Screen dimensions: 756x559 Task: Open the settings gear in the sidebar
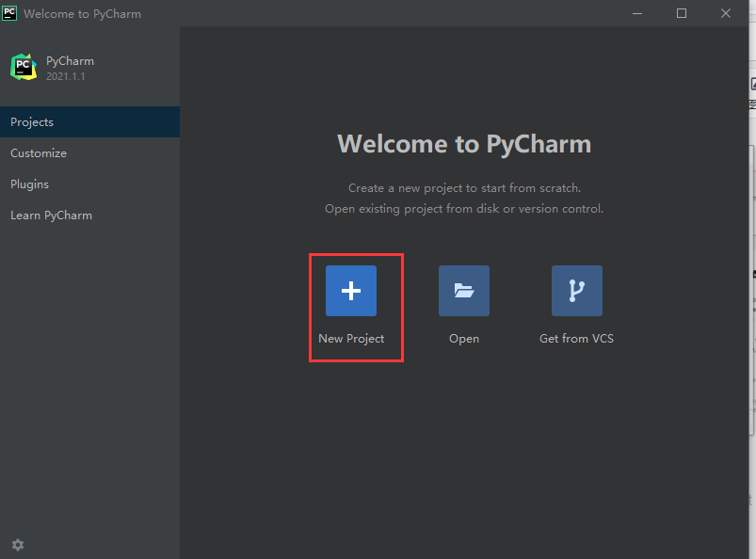[18, 545]
